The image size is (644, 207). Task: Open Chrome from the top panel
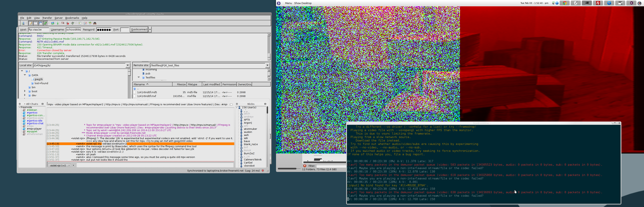tap(565, 3)
